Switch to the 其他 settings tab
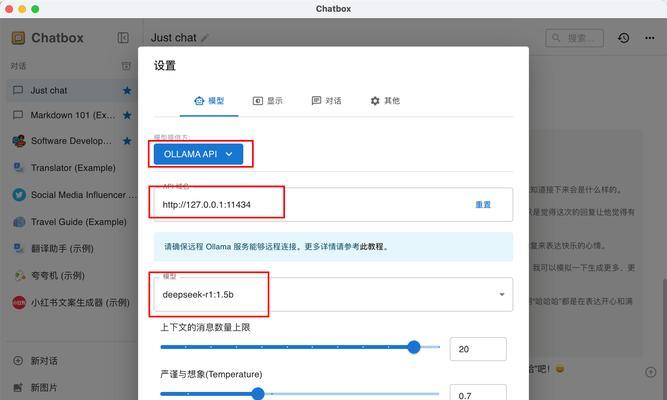This screenshot has width=667, height=400. (x=385, y=101)
